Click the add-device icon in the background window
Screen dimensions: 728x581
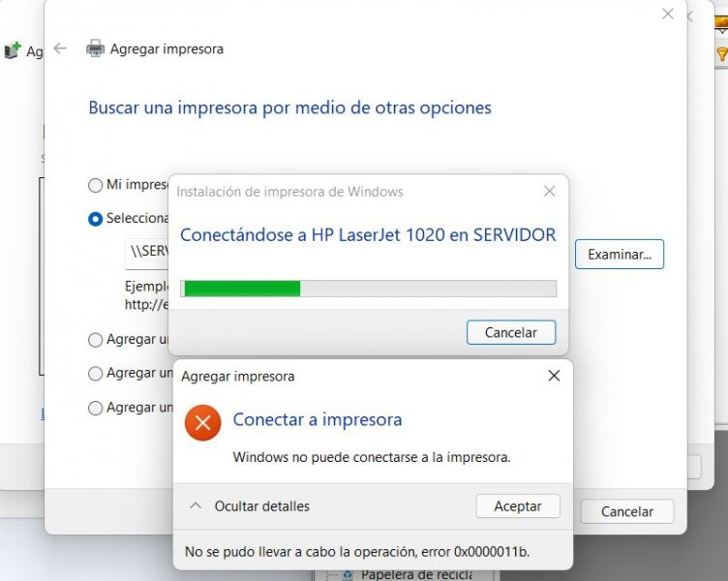point(13,50)
